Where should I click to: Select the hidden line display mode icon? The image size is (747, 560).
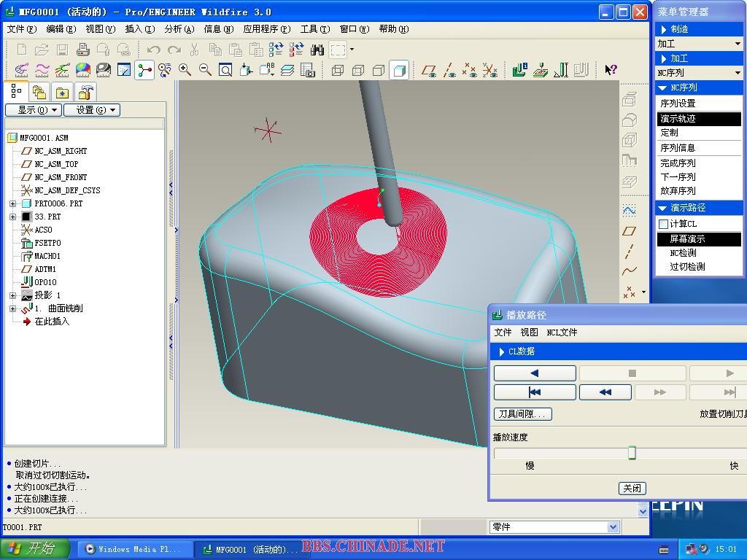[x=358, y=71]
